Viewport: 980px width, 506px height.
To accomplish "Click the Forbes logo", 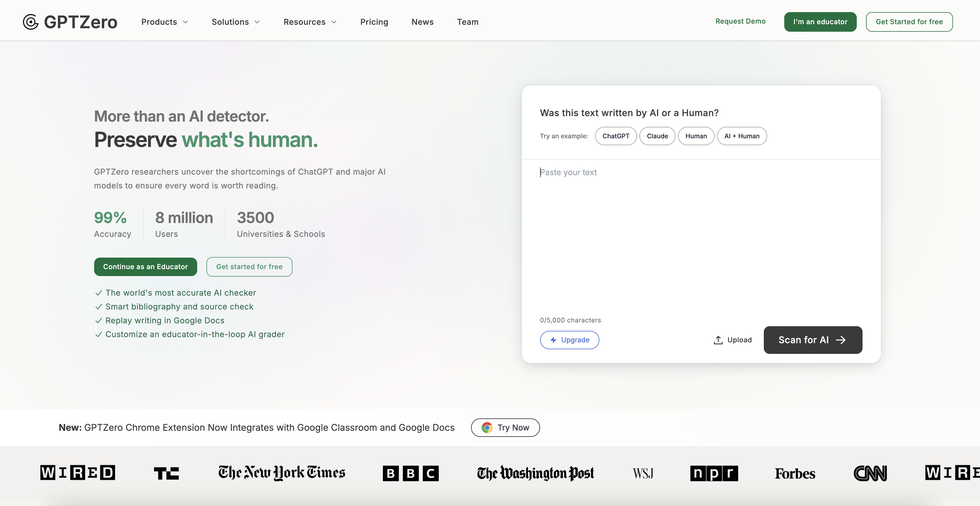I will click(795, 473).
